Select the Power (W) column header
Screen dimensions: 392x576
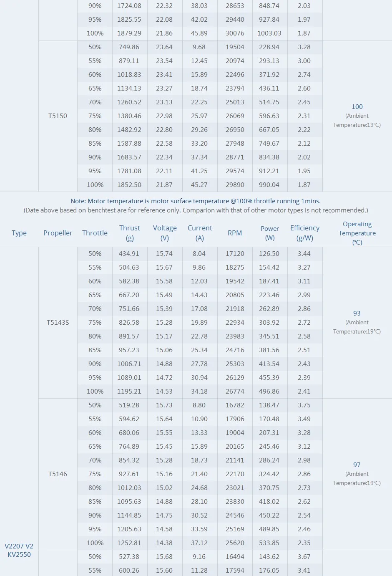(x=270, y=233)
